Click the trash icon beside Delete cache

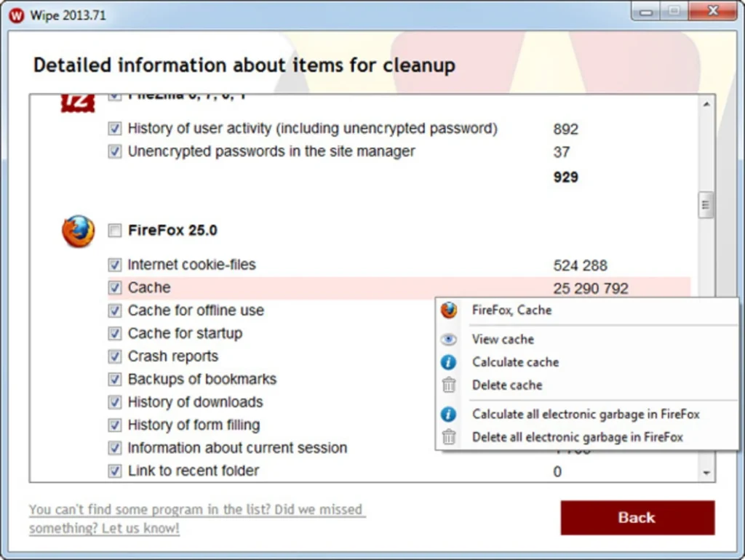(449, 385)
